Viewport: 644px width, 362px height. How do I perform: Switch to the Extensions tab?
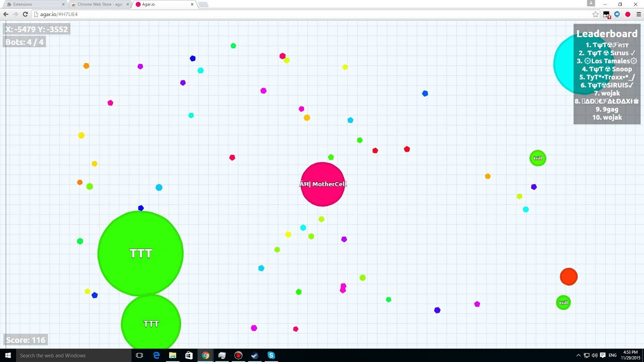34,4
